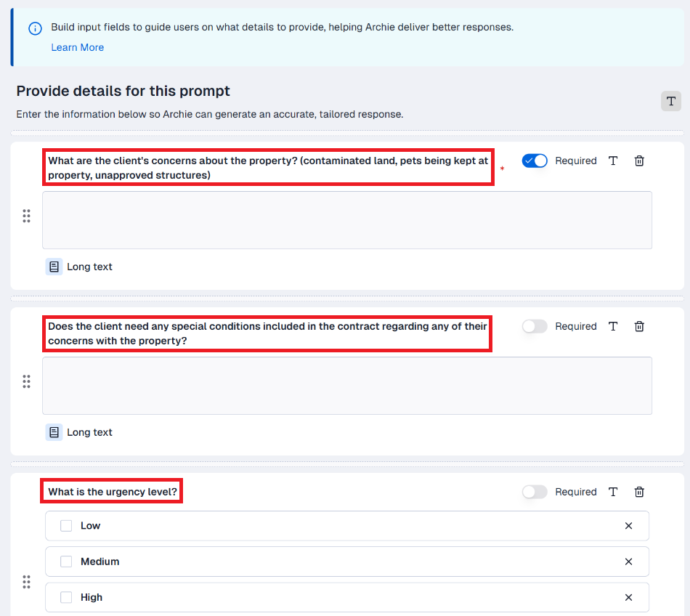The image size is (690, 616).
Task: Enable Required toggle for special conditions question
Action: pyautogui.click(x=535, y=327)
